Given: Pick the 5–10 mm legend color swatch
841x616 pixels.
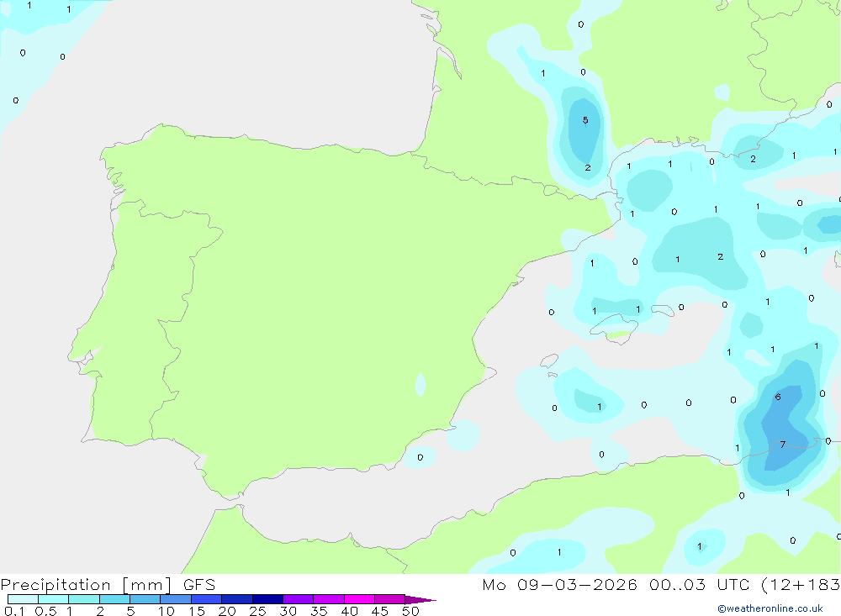Looking at the screenshot, I should coord(145,599).
